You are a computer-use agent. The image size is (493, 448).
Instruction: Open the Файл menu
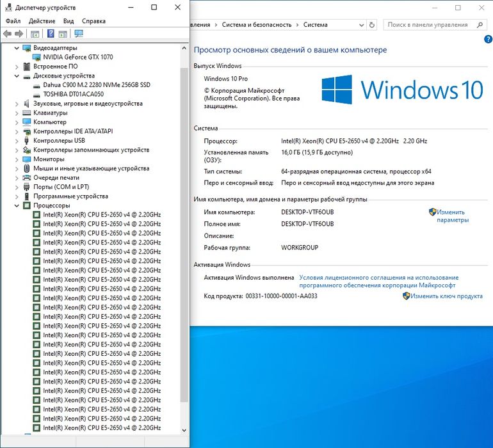coord(13,21)
